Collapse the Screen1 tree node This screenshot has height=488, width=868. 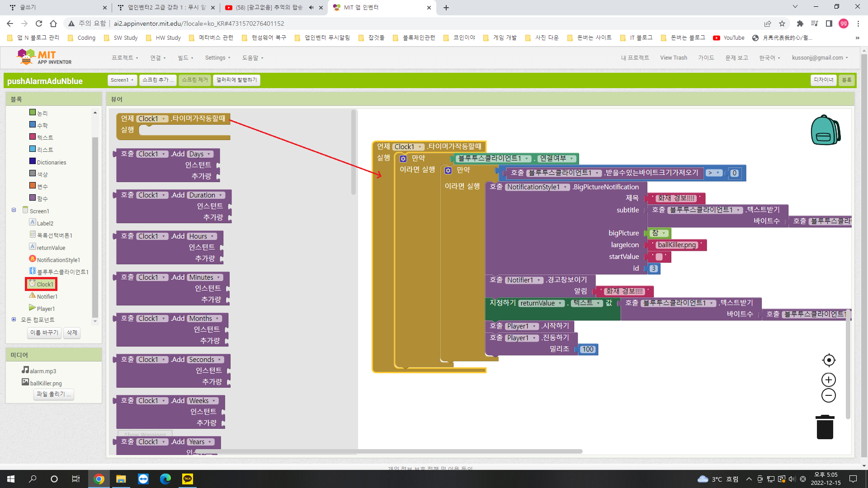pos(14,210)
